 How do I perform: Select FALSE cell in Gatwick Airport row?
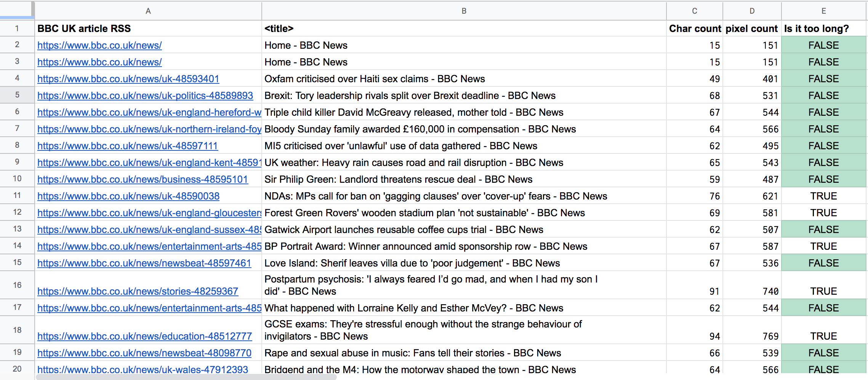824,229
